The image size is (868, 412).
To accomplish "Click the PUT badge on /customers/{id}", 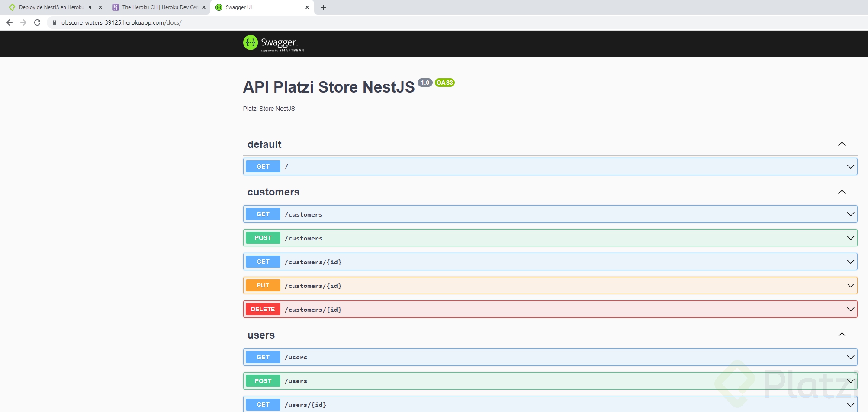I will click(x=263, y=285).
